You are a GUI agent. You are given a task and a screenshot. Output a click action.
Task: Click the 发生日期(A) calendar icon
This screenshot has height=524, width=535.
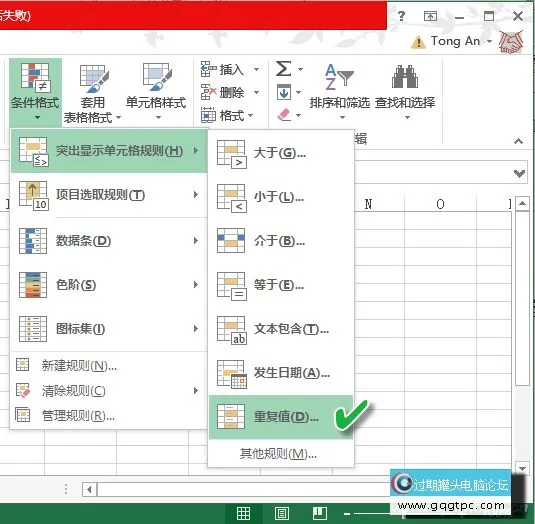click(232, 374)
